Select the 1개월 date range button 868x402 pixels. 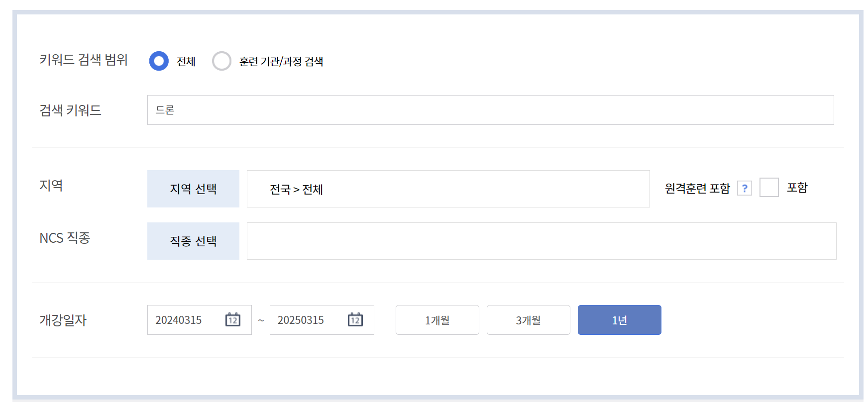coord(436,320)
